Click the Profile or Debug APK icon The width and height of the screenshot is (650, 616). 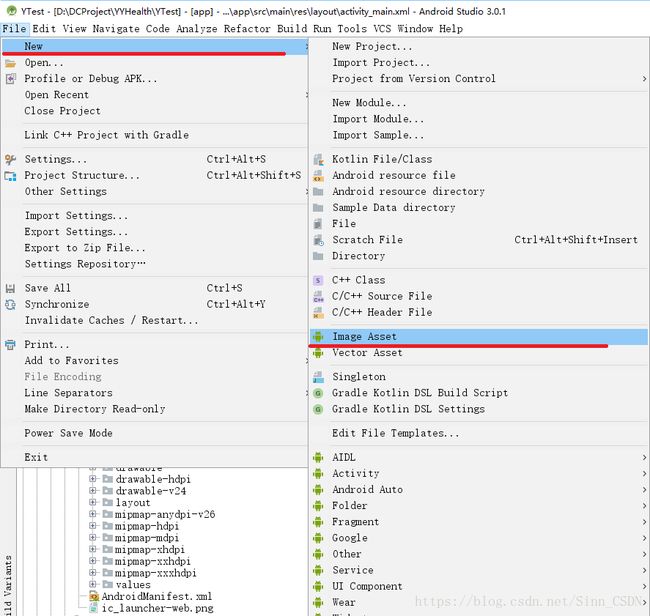pyautogui.click(x=10, y=79)
